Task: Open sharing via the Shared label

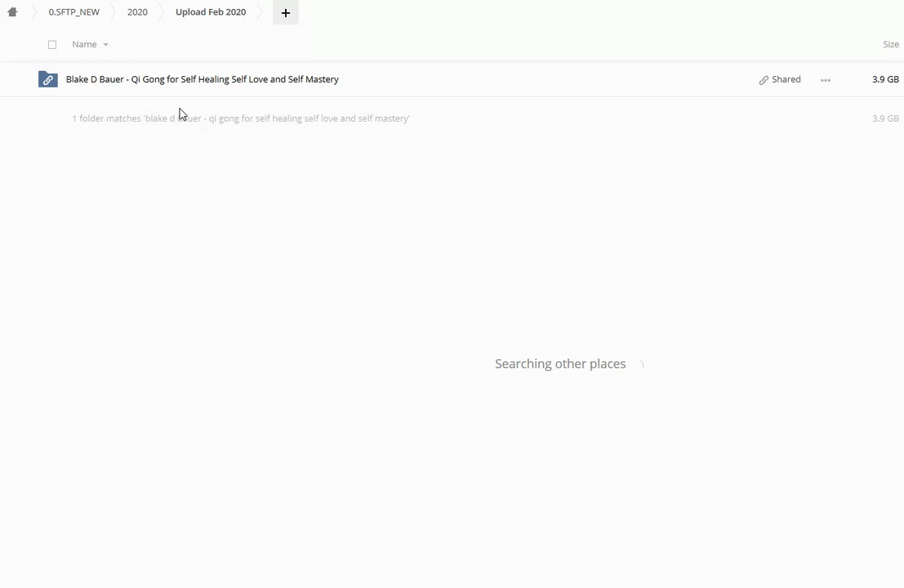Action: click(x=786, y=79)
